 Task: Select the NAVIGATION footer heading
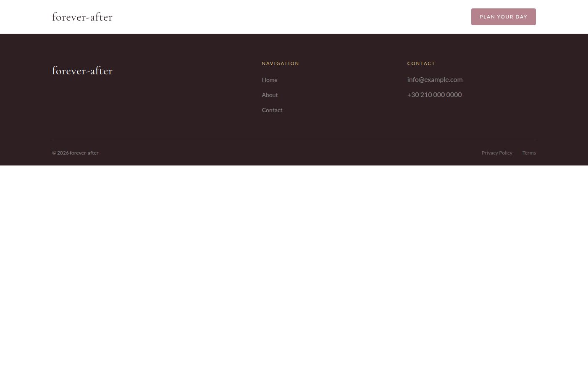pos(281,63)
